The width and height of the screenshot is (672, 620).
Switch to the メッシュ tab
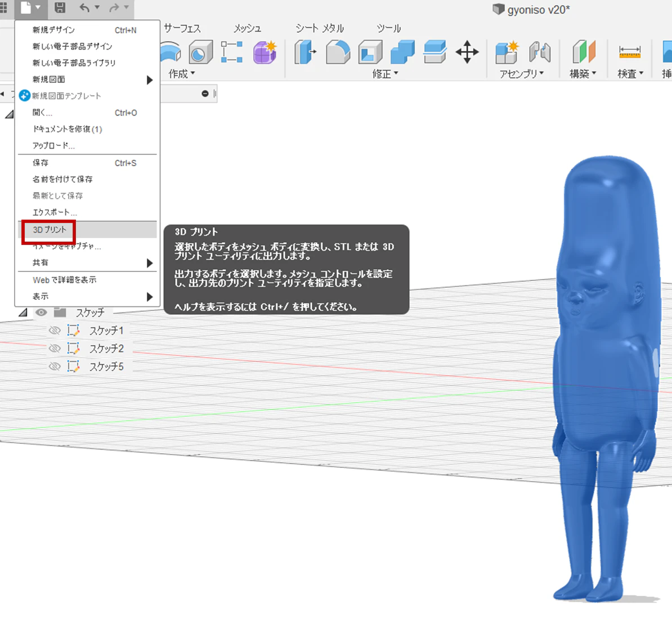click(247, 28)
